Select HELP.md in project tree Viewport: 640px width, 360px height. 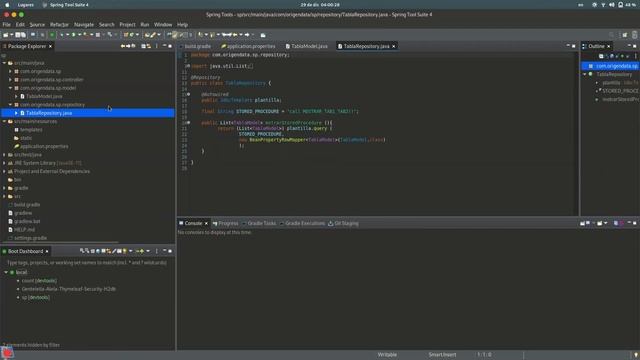point(24,229)
